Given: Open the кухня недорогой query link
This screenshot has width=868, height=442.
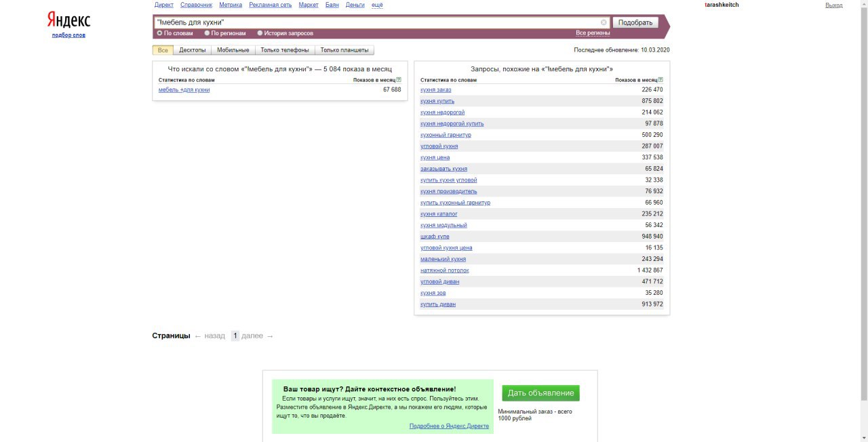Looking at the screenshot, I should point(443,113).
